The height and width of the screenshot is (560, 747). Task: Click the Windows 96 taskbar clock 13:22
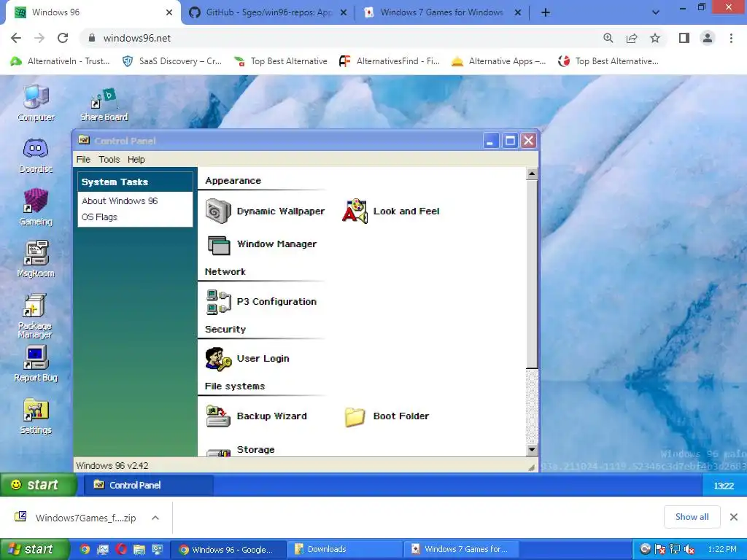click(723, 486)
